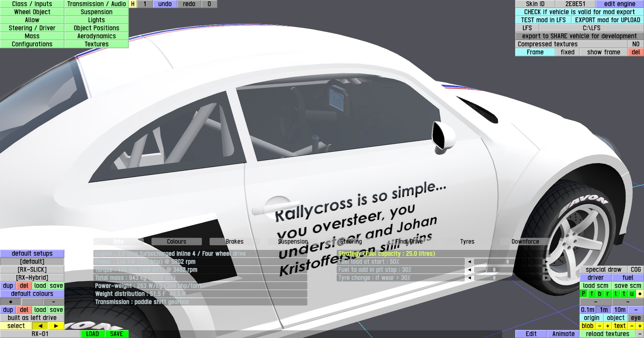Click TEST mod in LFS
The width and height of the screenshot is (644, 338).
543,20
